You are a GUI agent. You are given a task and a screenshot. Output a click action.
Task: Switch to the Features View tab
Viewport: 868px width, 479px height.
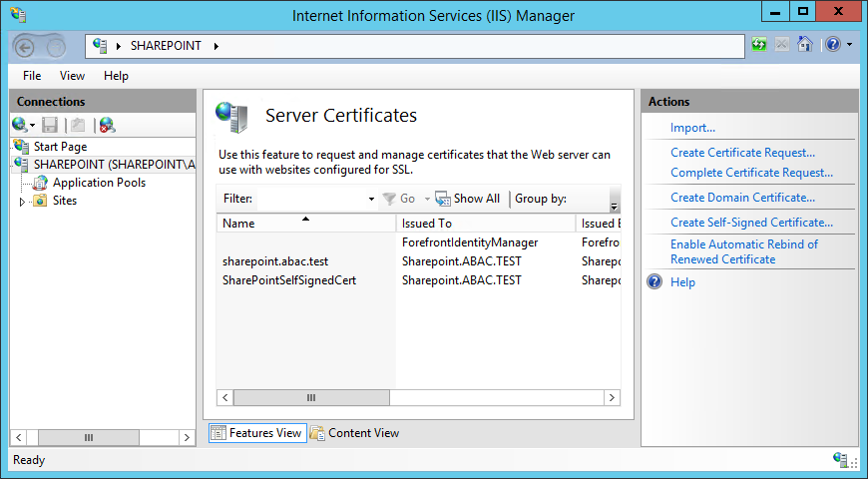(x=257, y=433)
